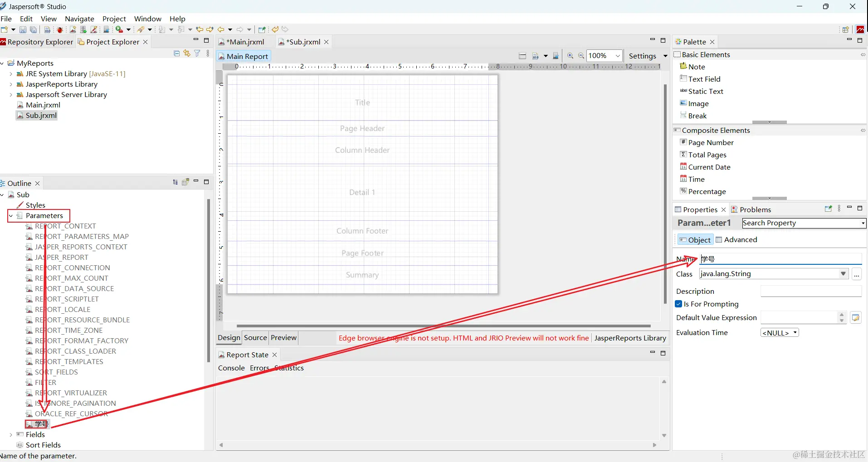Expand the Fields node in Outline
The width and height of the screenshot is (868, 462).
point(11,435)
